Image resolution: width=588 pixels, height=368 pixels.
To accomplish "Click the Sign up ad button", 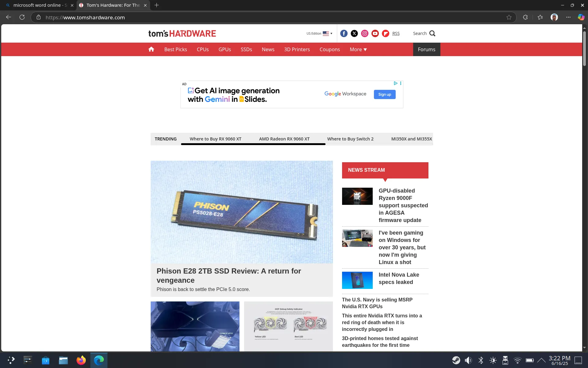I will click(x=385, y=94).
